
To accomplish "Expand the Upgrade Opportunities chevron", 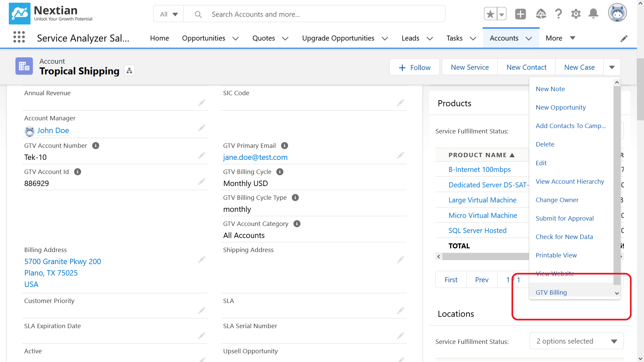I will pos(385,39).
